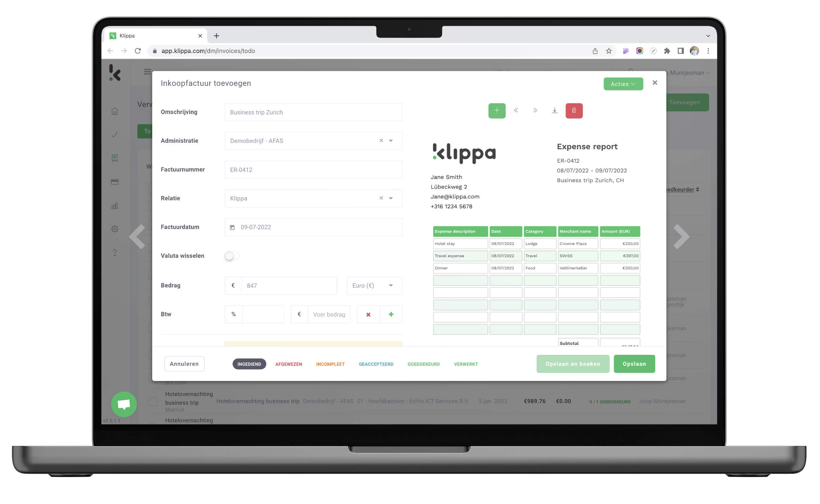
Task: Toggle the Valuta wisselen currency switch
Action: pos(229,256)
